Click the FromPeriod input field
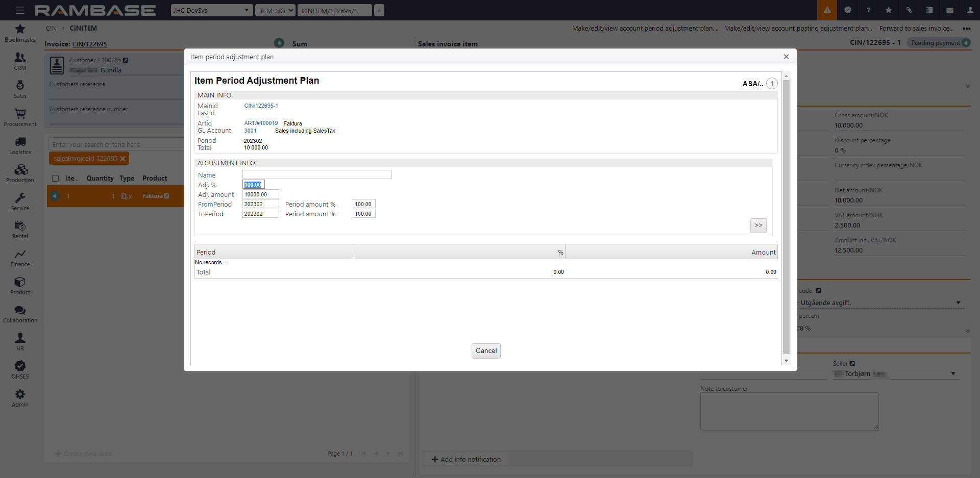 tap(261, 204)
